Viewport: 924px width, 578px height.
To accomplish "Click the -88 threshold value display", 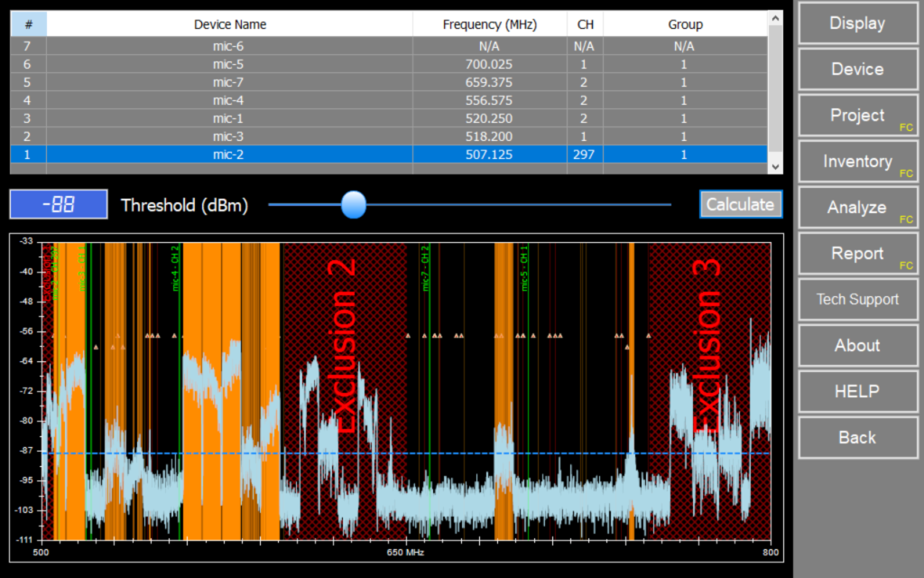I will click(58, 204).
